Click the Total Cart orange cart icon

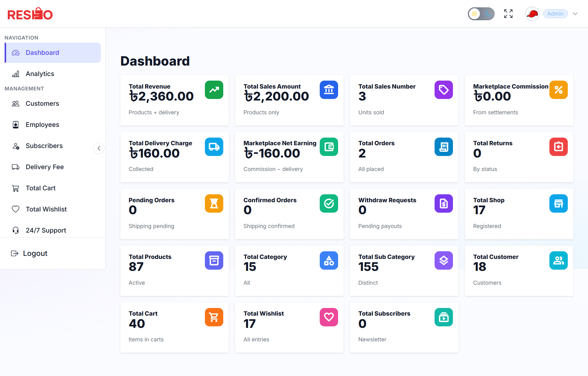(214, 317)
